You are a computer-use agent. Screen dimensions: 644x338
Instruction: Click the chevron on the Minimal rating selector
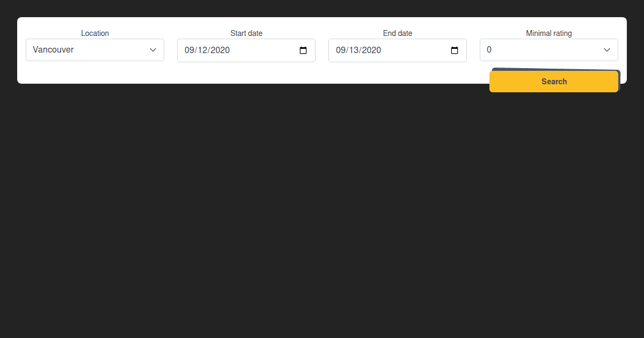[607, 50]
